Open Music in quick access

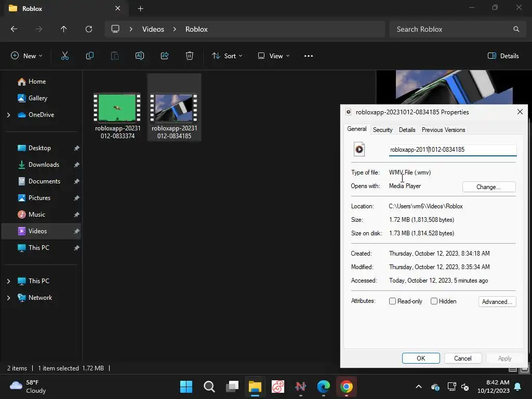pos(37,215)
